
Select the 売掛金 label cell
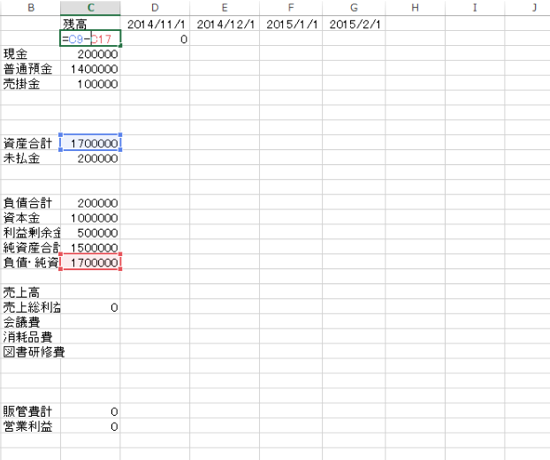(31, 84)
